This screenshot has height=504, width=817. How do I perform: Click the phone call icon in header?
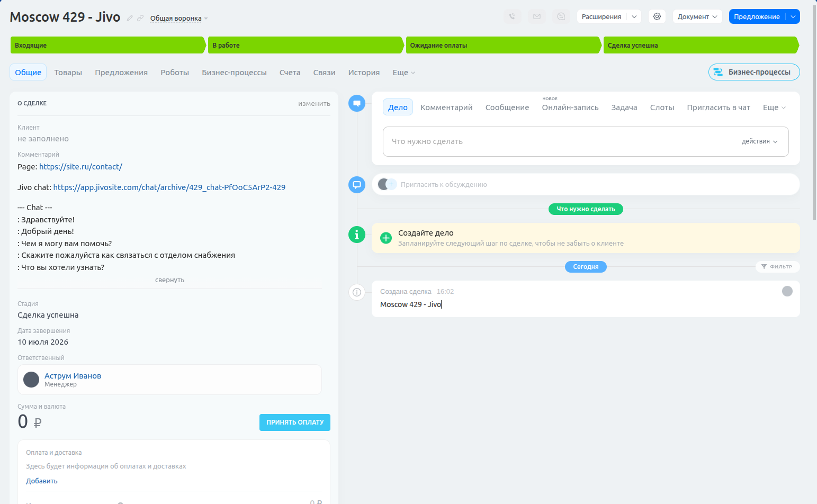[512, 16]
